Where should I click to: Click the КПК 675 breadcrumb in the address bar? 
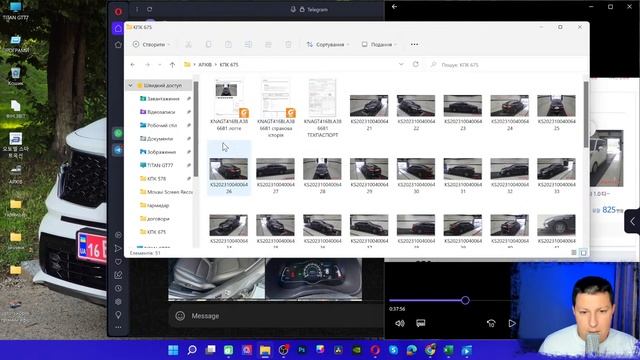point(229,64)
